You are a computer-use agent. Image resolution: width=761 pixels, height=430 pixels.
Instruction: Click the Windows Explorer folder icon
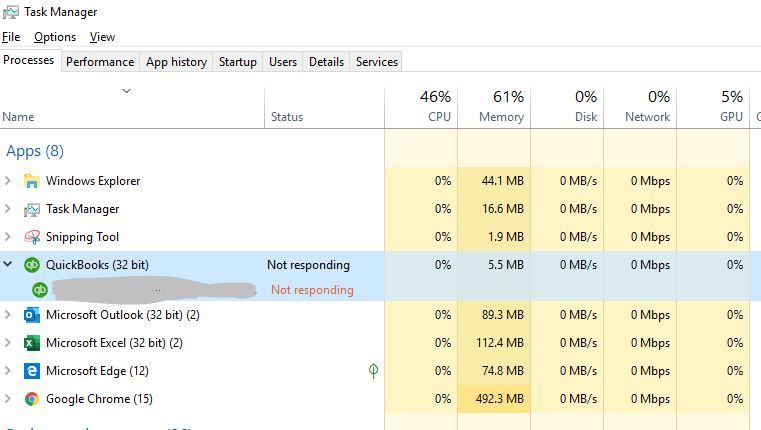click(x=31, y=181)
